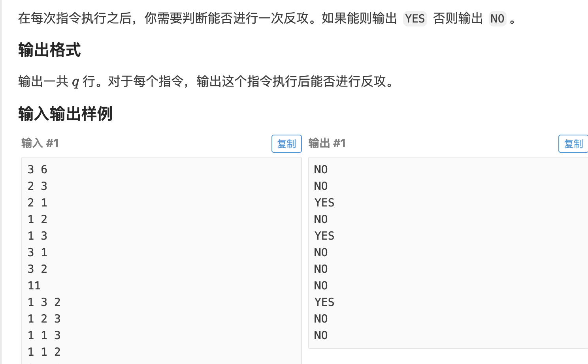Click the "2 3" line in input sample
Screen dimensions: 588x364
pyautogui.click(x=38, y=186)
